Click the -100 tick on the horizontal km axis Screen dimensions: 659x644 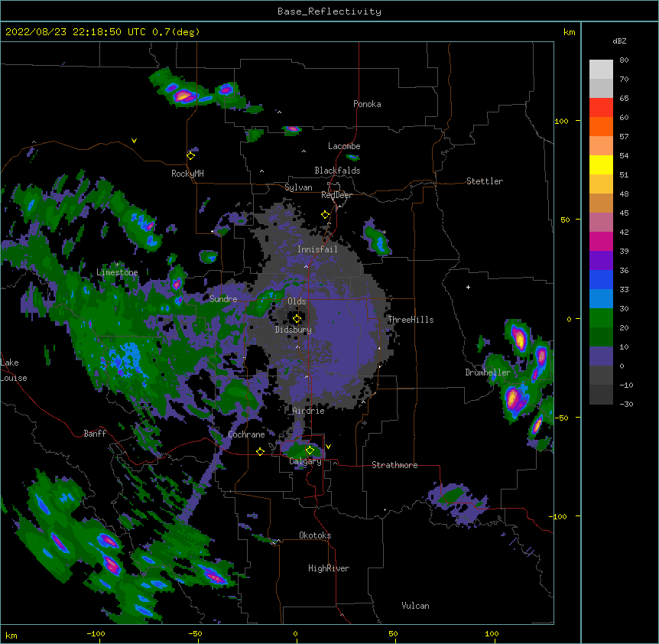(x=96, y=633)
